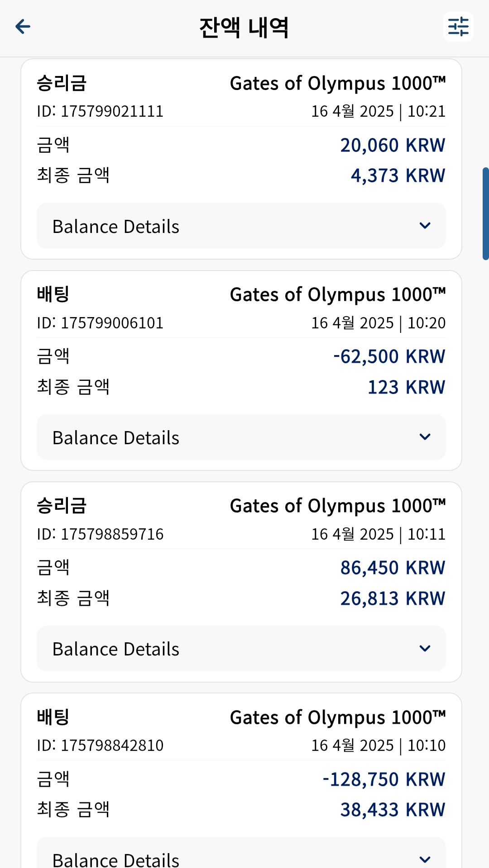Screen dimensions: 489x868
Task: Click the vertical scrollbar thumb
Action: coord(486,213)
